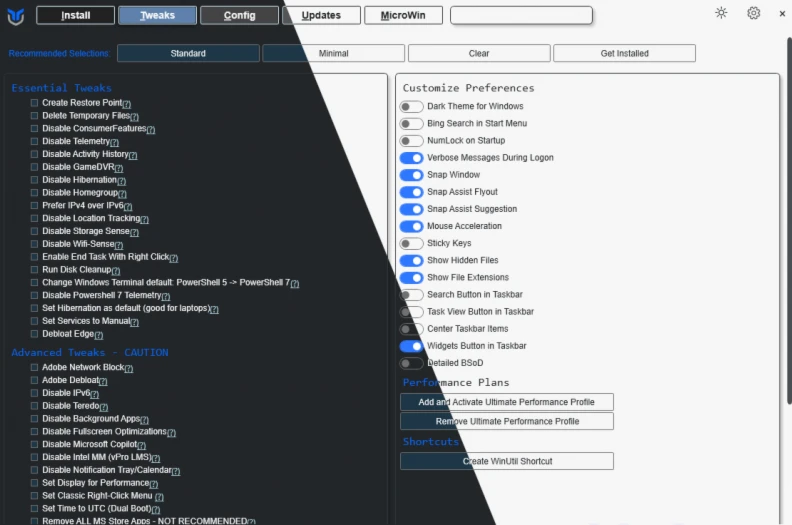Check Disable Activity History checkbox
This screenshot has height=525, width=792.
pyautogui.click(x=34, y=154)
